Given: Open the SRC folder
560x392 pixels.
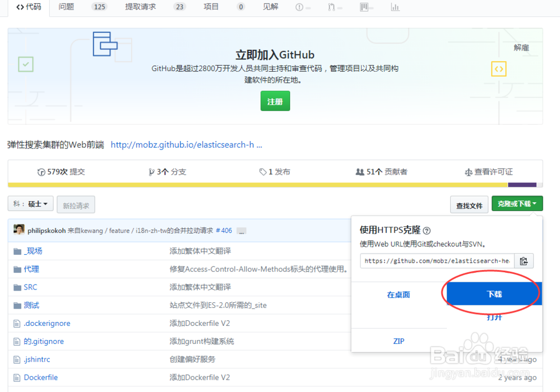Looking at the screenshot, I should coord(30,287).
